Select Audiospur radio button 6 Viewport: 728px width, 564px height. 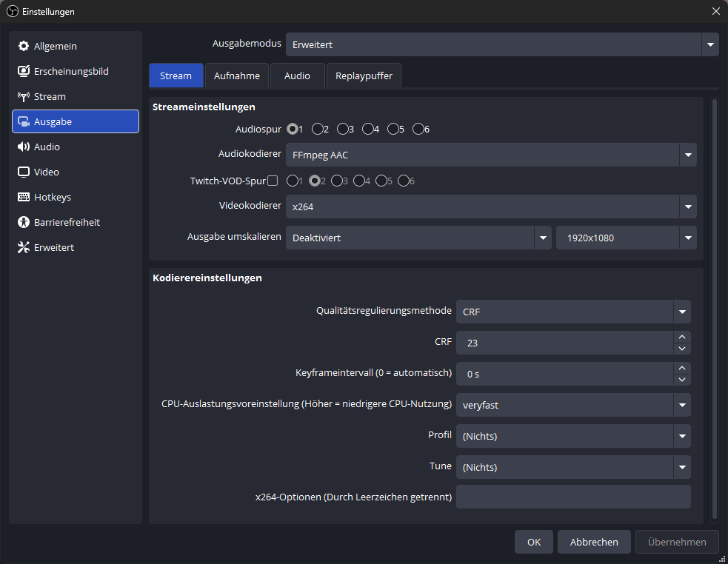tap(418, 130)
